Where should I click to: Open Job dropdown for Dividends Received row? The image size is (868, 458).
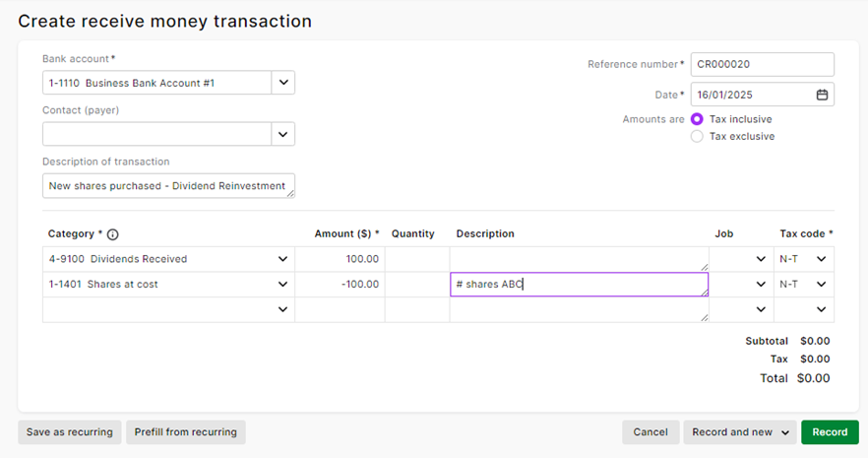(760, 259)
